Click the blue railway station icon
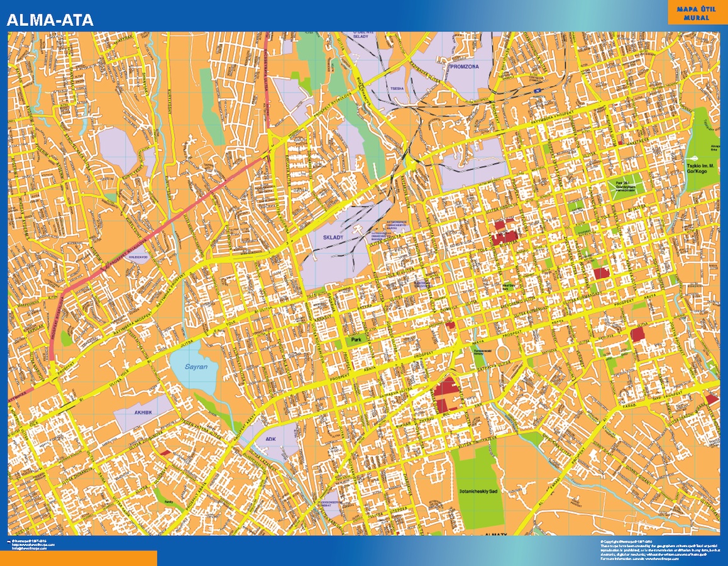 [x=538, y=91]
